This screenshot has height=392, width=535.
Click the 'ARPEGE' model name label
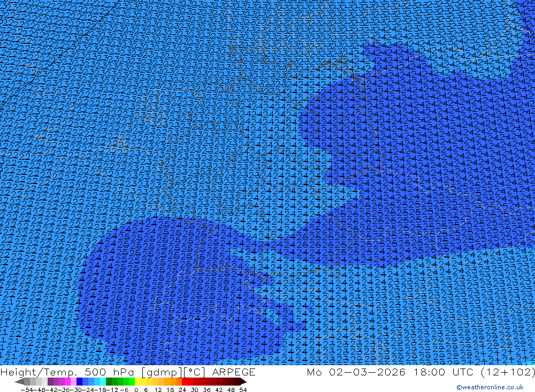click(x=234, y=372)
